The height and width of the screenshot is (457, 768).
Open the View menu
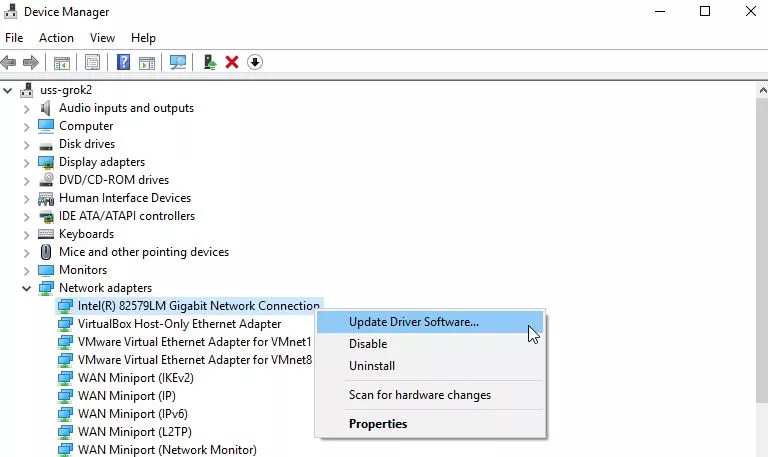pyautogui.click(x=102, y=38)
